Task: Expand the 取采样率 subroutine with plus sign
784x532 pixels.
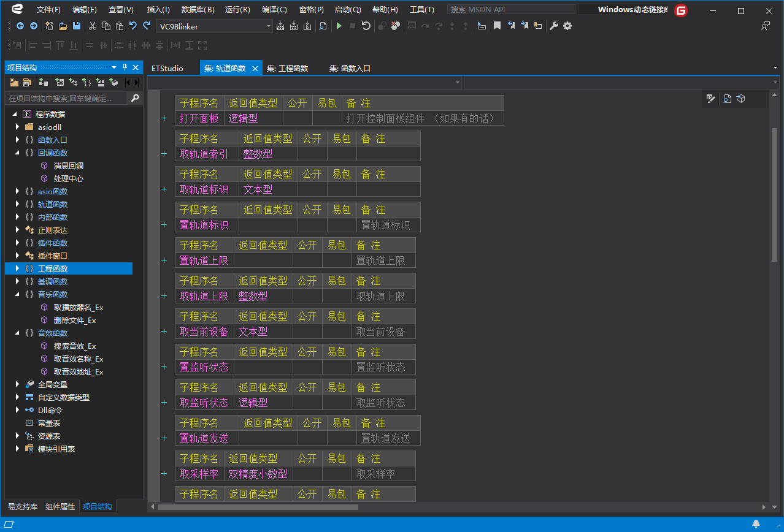Action: (x=164, y=474)
